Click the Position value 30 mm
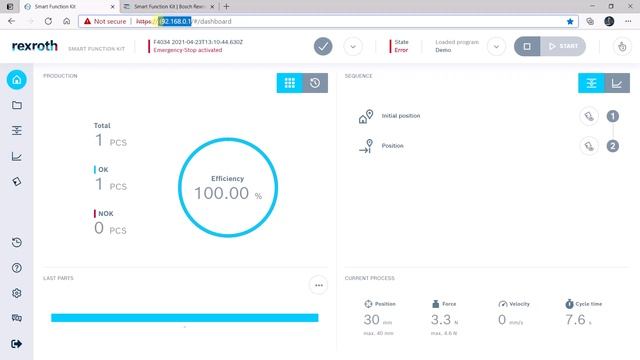 [x=378, y=320]
